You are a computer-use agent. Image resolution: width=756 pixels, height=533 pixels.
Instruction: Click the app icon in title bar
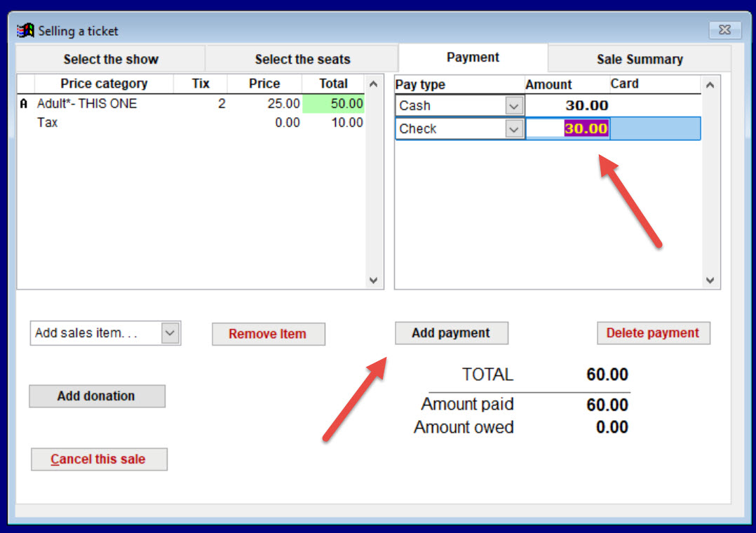(25, 31)
